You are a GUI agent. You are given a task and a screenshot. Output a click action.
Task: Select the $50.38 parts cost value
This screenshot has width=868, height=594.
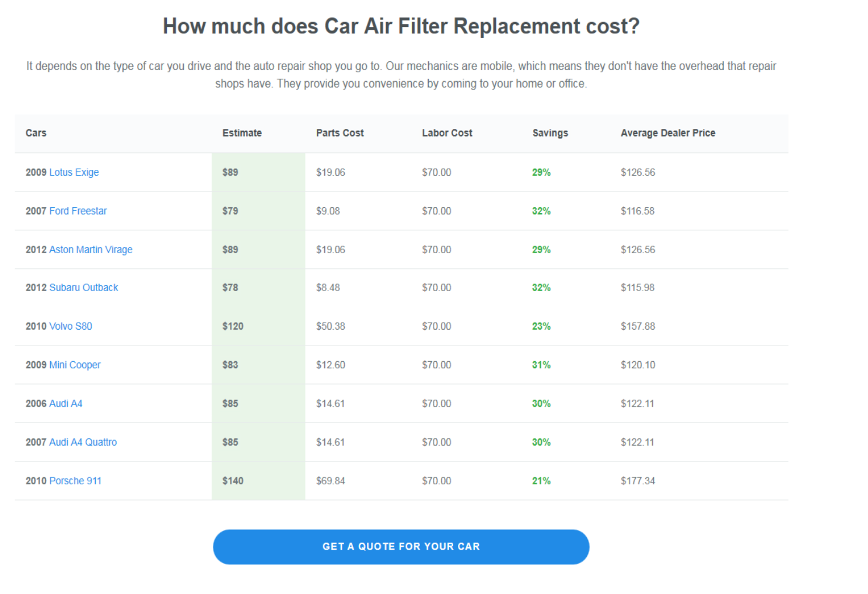331,326
